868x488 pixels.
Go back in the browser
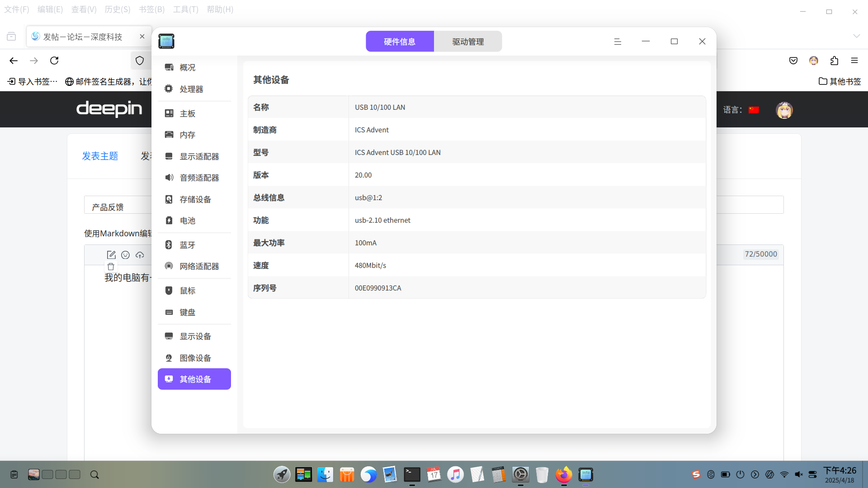[14, 61]
